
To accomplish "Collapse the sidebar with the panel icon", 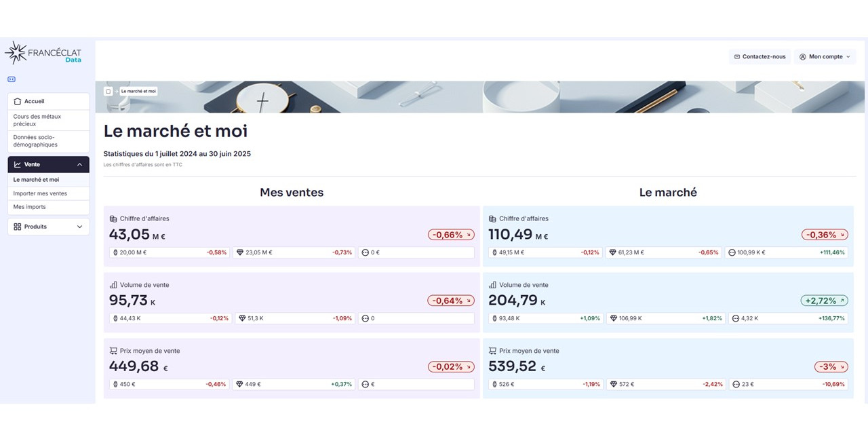I will [12, 79].
